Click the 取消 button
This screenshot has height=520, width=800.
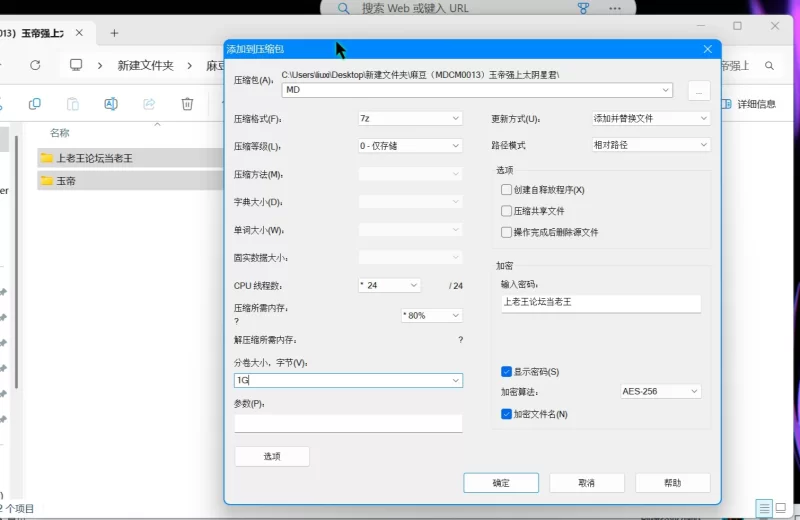587,483
